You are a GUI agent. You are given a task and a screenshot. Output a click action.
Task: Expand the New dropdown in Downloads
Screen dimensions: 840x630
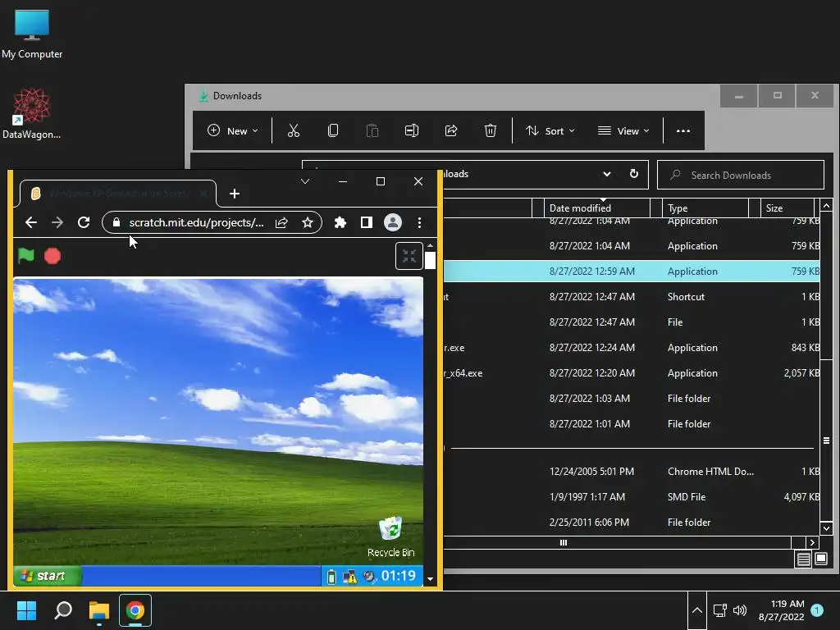pyautogui.click(x=232, y=130)
